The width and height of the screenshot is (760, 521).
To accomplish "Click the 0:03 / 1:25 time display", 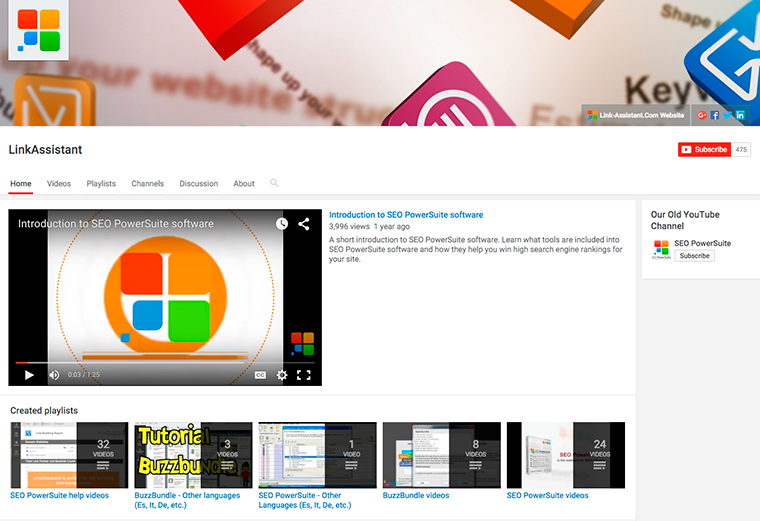I will coord(83,375).
